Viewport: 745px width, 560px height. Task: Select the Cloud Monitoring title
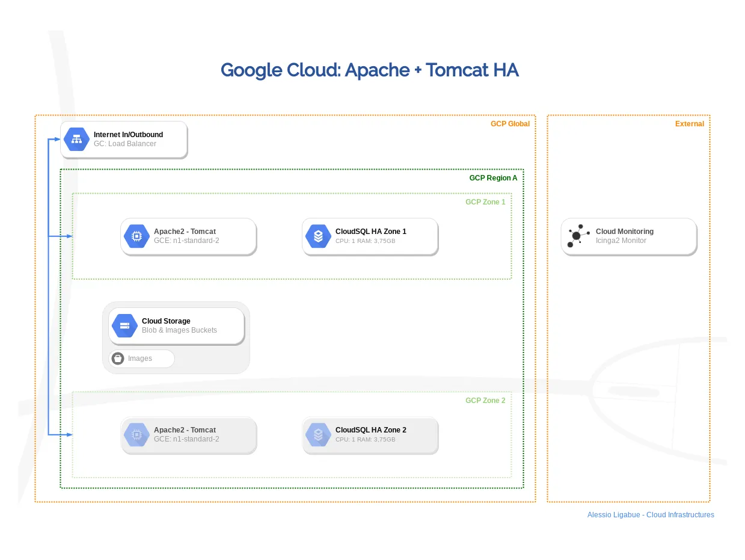[x=625, y=232]
